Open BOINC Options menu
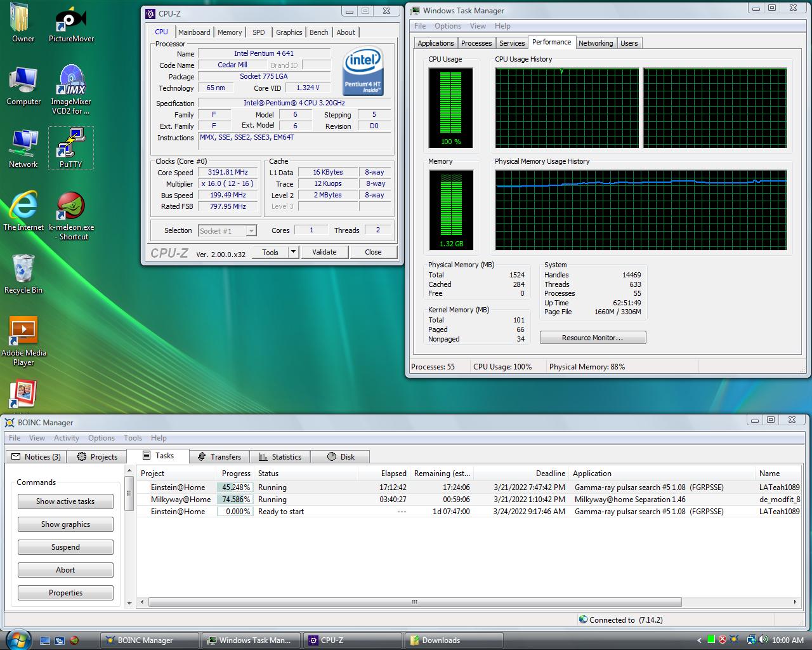This screenshot has height=650, width=812. pyautogui.click(x=101, y=438)
